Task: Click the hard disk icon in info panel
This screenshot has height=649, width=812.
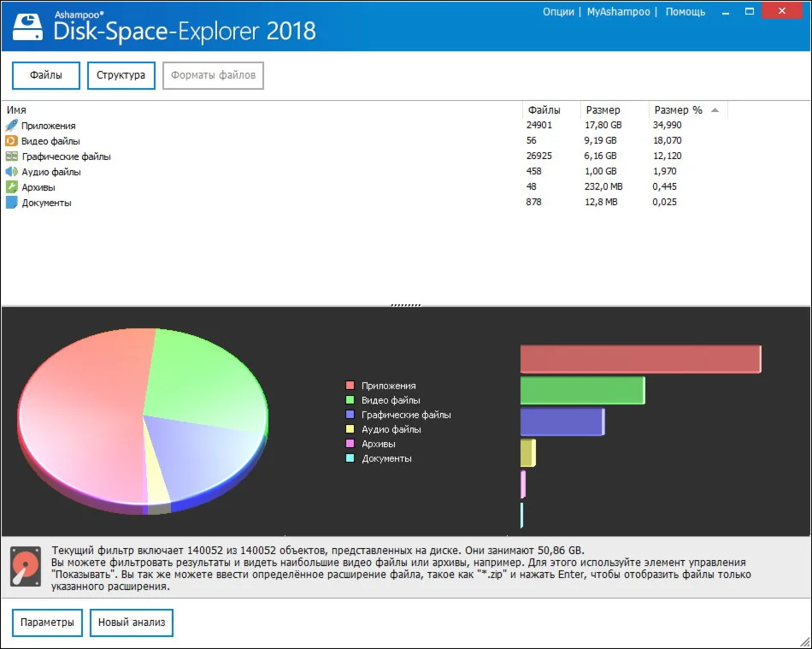Action: (26, 567)
